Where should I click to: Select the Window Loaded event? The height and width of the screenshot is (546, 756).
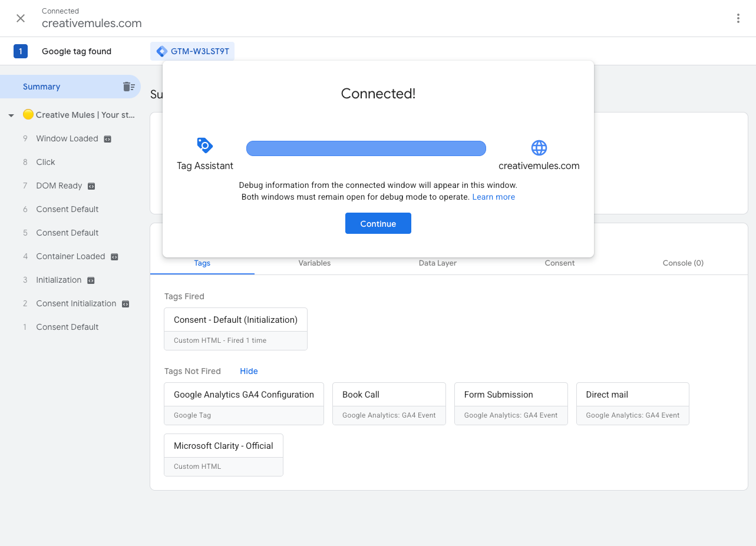(x=67, y=138)
